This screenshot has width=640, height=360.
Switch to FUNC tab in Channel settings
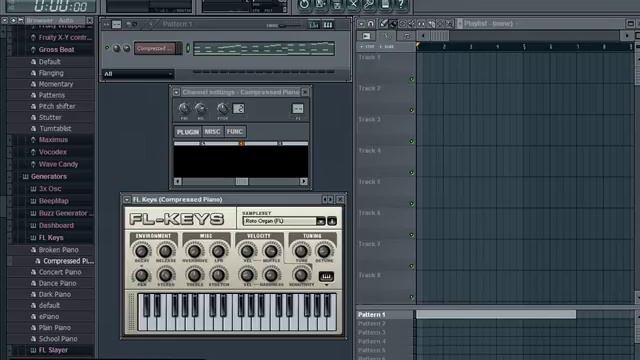[x=235, y=132]
